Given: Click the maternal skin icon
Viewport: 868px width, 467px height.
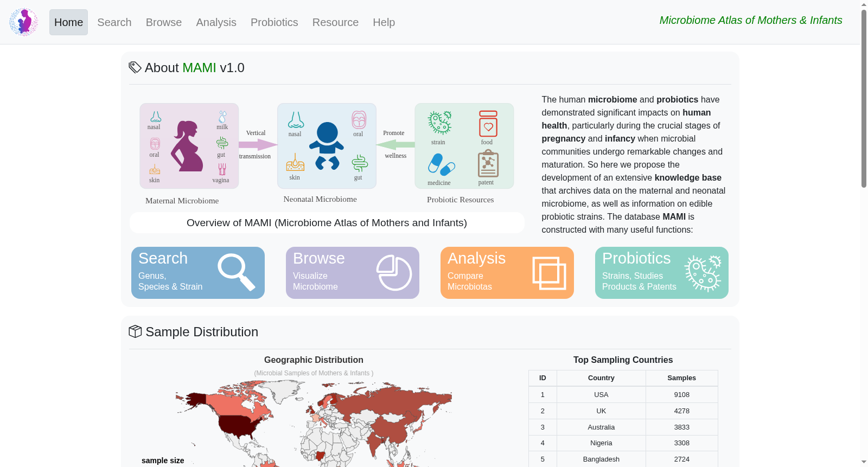Looking at the screenshot, I should [x=155, y=170].
